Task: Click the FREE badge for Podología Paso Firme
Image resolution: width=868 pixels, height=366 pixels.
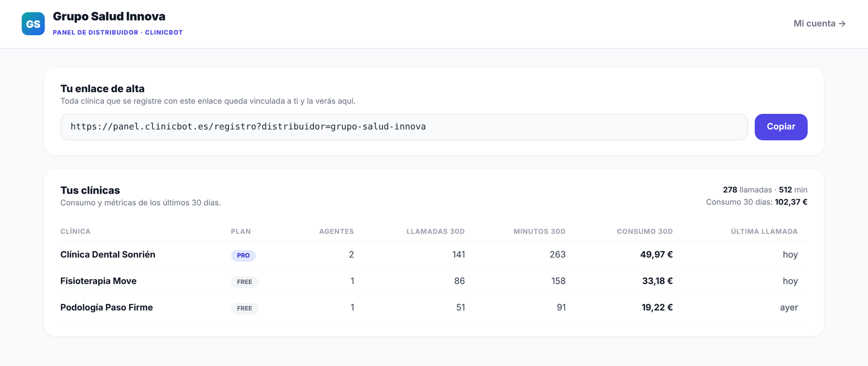Action: point(245,309)
